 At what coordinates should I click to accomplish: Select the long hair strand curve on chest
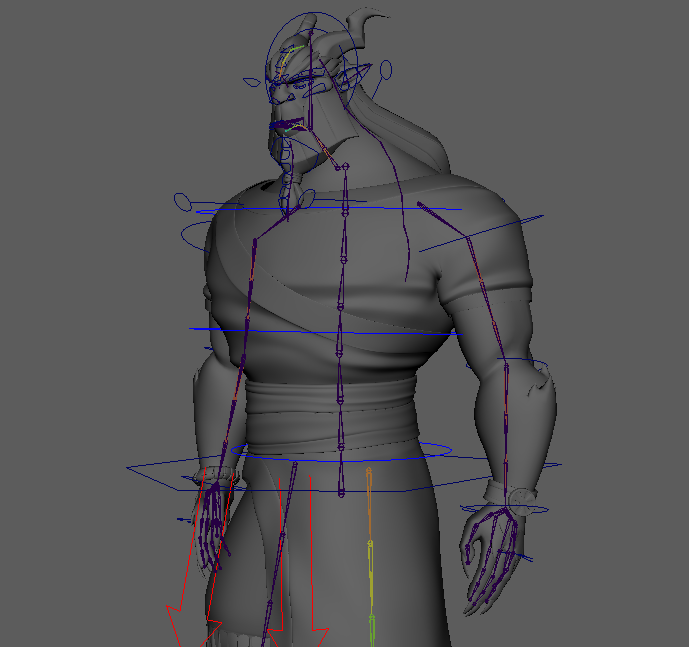coord(407,240)
